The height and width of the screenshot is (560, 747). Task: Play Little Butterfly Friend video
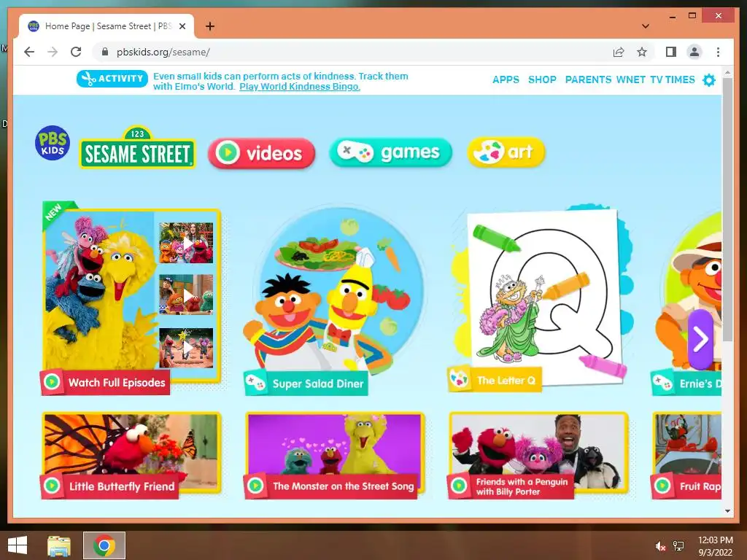(x=131, y=455)
